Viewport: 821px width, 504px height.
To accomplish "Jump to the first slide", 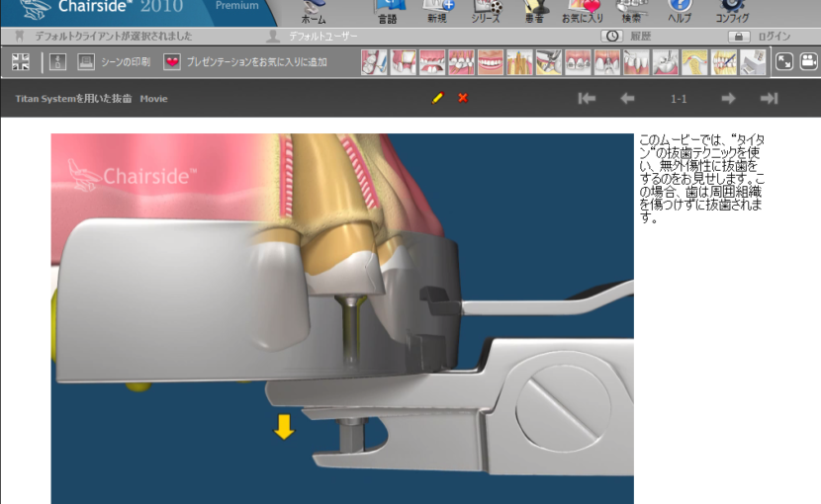I will pyautogui.click(x=587, y=99).
